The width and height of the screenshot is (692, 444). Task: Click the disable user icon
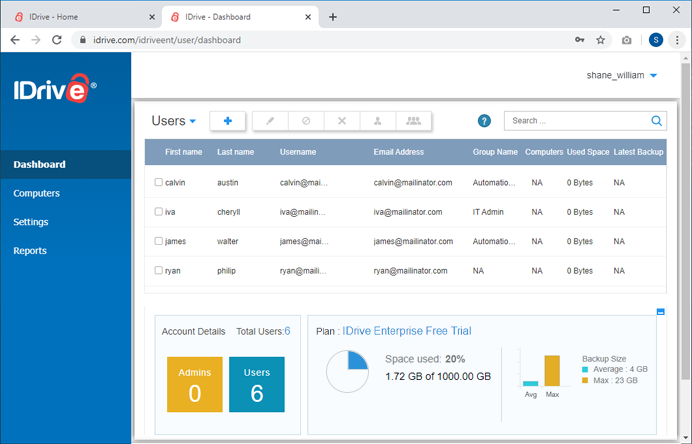[x=306, y=121]
